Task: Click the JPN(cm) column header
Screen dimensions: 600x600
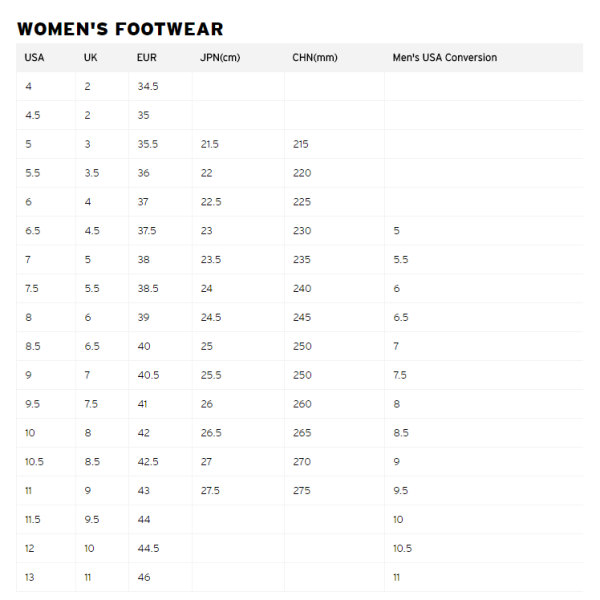Action: tap(220, 57)
